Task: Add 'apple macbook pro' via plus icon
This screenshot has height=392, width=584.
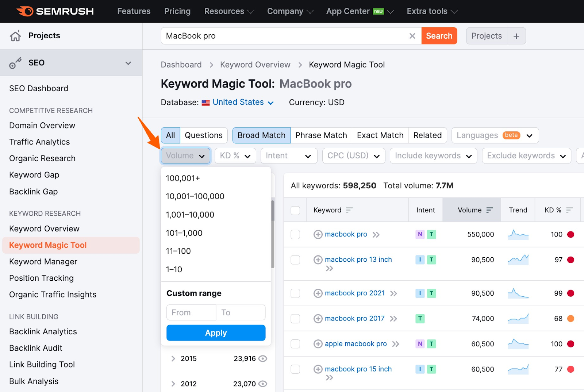Action: 318,344
